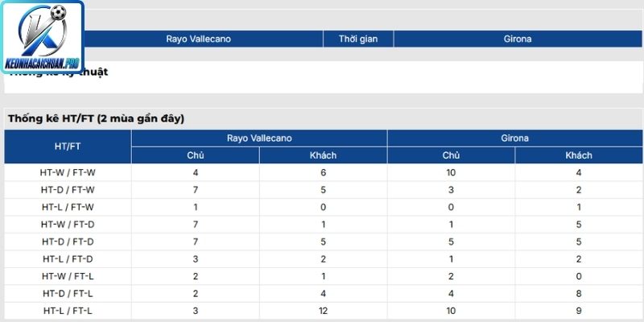This screenshot has width=644, height=322.
Task: Click Chủ column under Girona
Action: point(451,155)
